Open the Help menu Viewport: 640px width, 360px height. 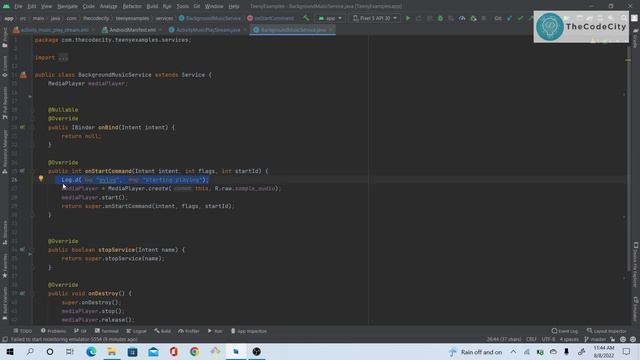[234, 7]
